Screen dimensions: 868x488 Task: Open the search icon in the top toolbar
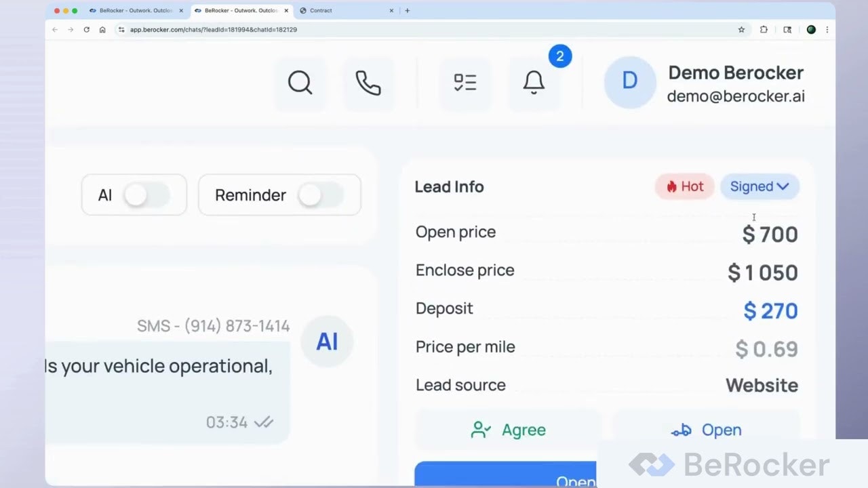[300, 82]
